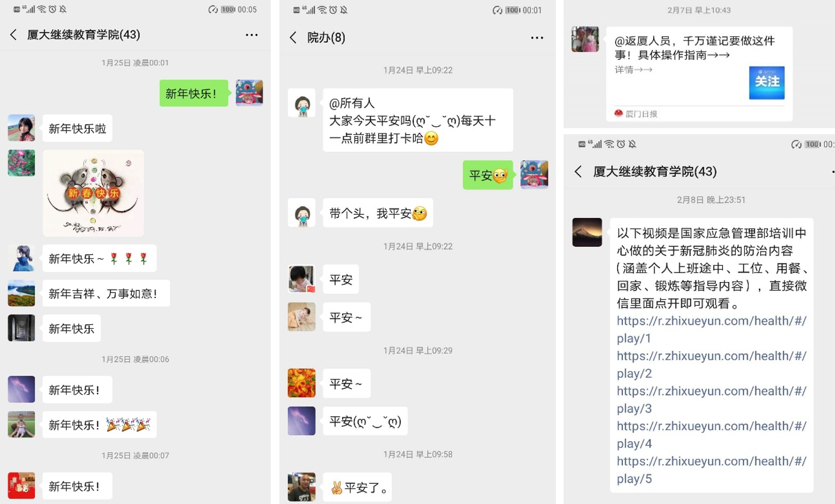The width and height of the screenshot is (835, 504).
Task: Tap mountain avatar of video message sender
Action: click(x=587, y=232)
